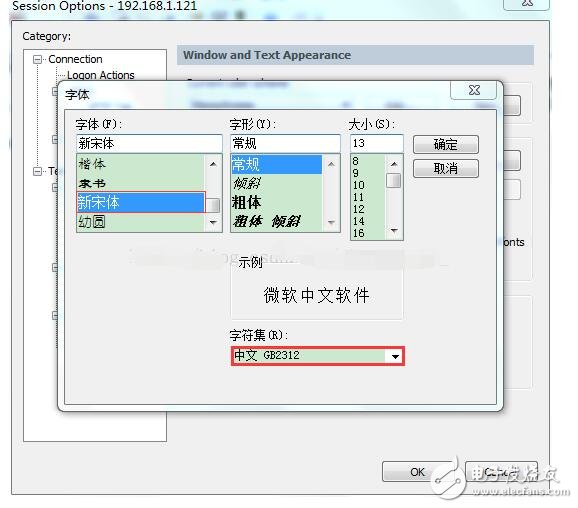Click the 字形 font style input field

(285, 143)
